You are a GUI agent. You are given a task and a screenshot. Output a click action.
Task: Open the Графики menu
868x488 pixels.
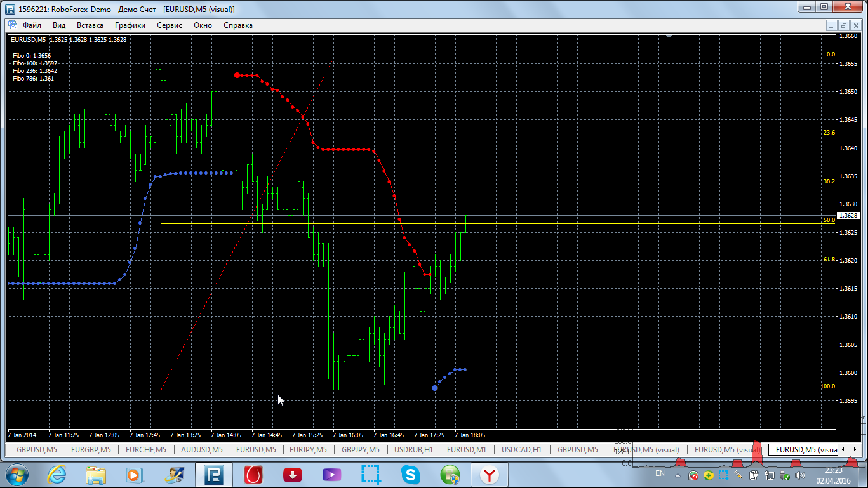[130, 25]
